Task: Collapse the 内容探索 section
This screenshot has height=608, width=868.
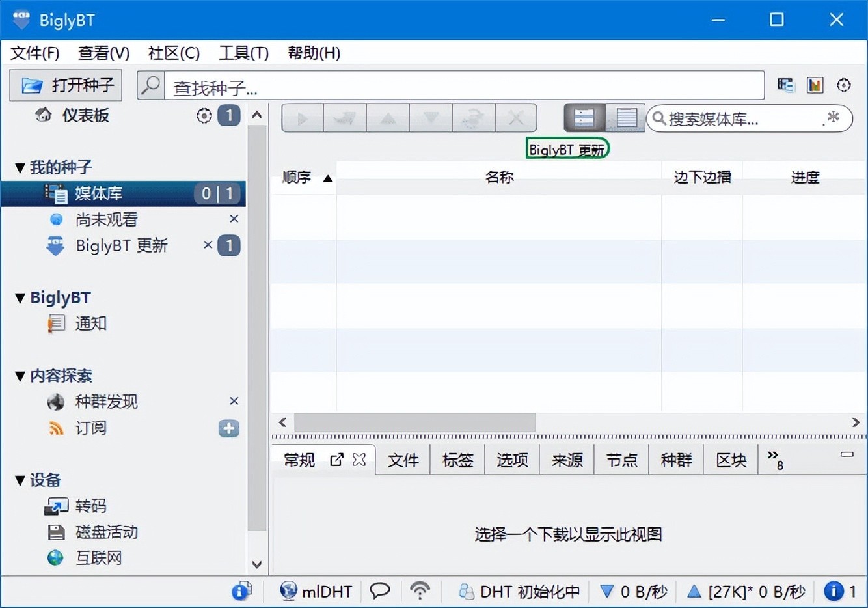Action: coord(20,376)
